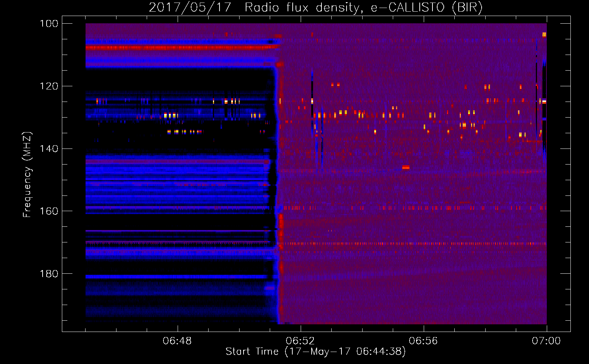
Task: Click the 140 MHz y-axis tick label
Action: tap(49, 149)
